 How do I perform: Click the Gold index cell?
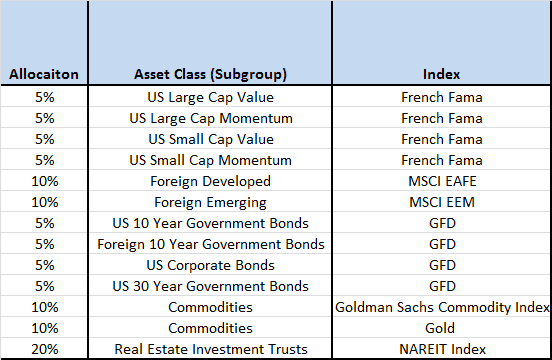pyautogui.click(x=441, y=328)
